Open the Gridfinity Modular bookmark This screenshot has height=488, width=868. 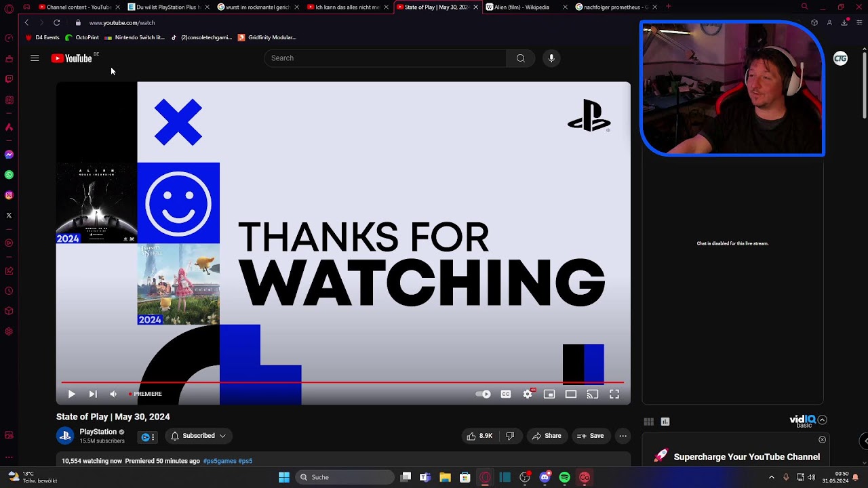[x=267, y=37]
